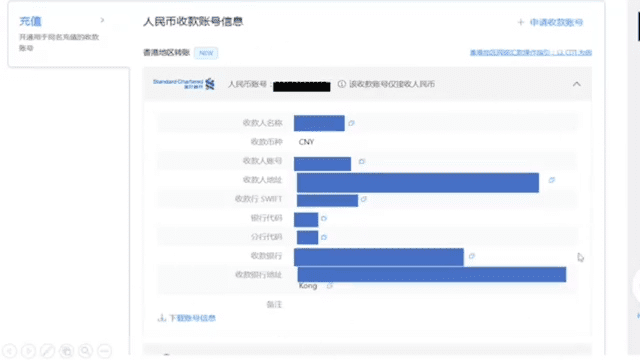The image size is (640, 360).
Task: Collapse the Standard Chartered account panel
Action: [x=576, y=84]
